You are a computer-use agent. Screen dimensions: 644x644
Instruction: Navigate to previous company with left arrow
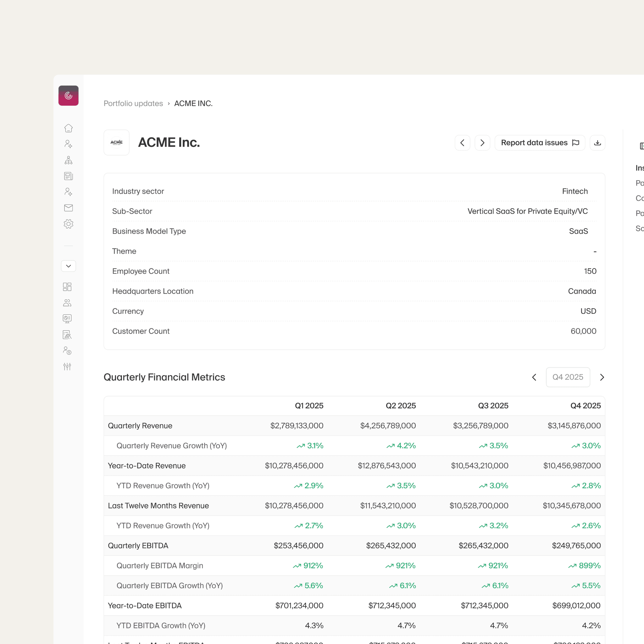[462, 143]
